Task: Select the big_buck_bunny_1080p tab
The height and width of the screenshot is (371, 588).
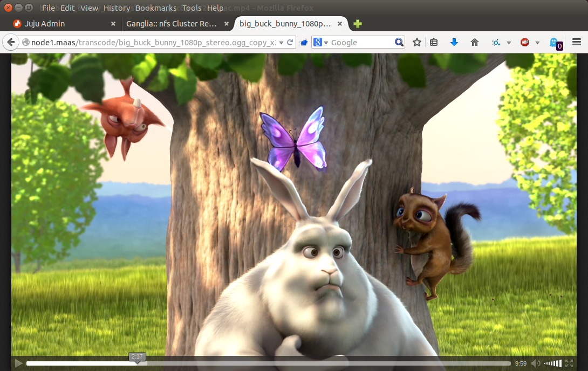Action: pyautogui.click(x=291, y=24)
